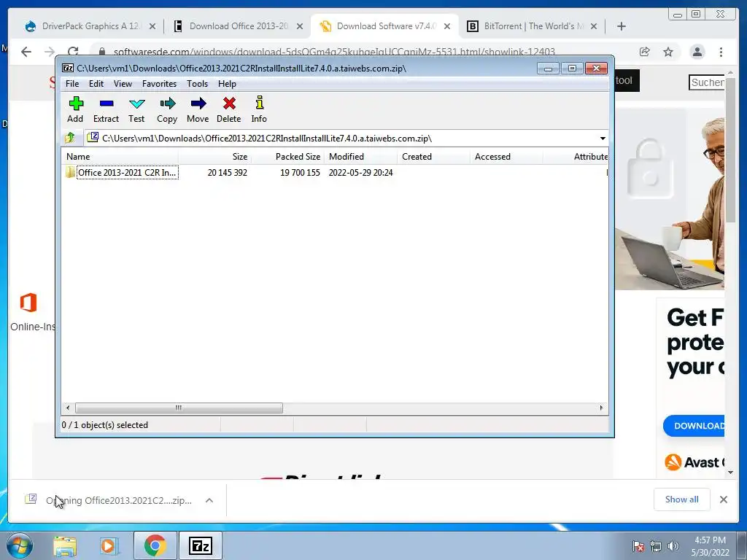Screen dimensions: 747x560
Task: Open the View menu in 7-Zip
Action: 123,84
